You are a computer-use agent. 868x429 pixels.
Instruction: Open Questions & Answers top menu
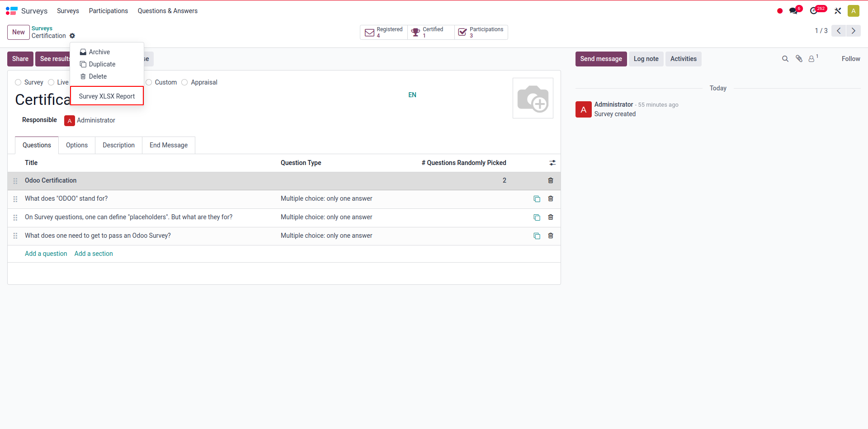tap(168, 11)
